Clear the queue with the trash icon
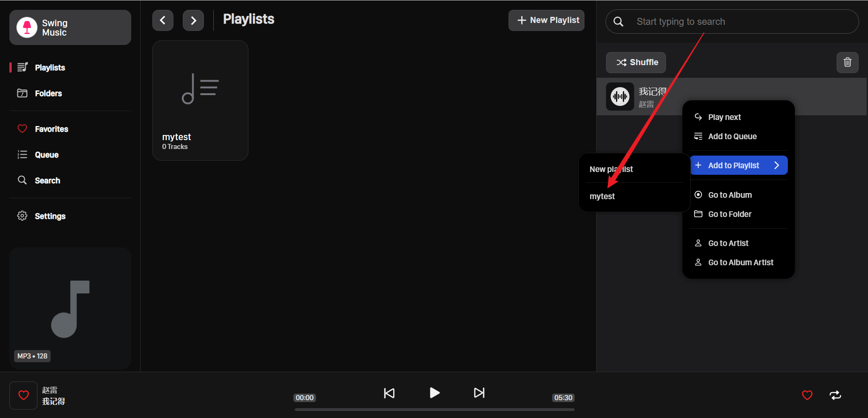This screenshot has width=868, height=418. (x=847, y=62)
